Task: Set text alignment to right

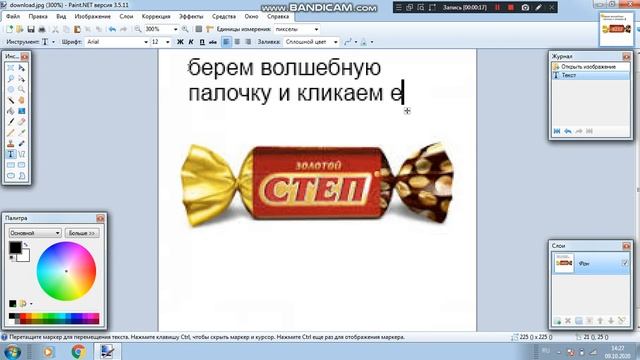Action: click(248, 42)
